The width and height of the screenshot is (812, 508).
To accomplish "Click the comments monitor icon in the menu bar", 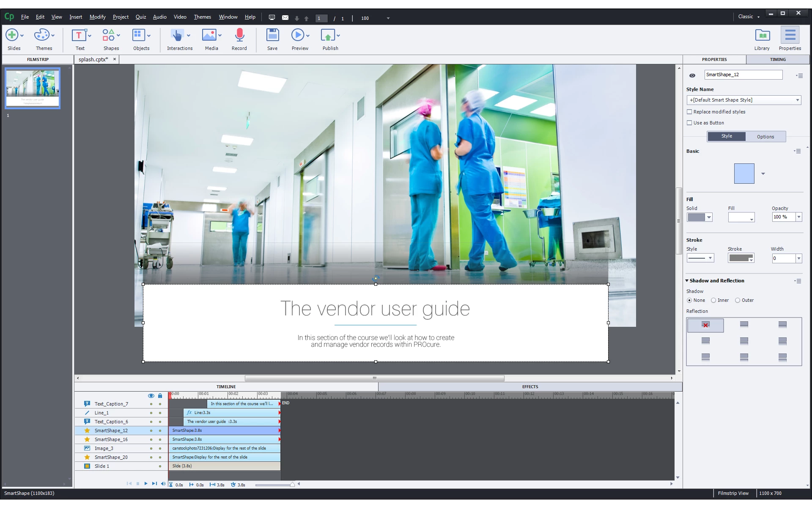I will point(272,18).
